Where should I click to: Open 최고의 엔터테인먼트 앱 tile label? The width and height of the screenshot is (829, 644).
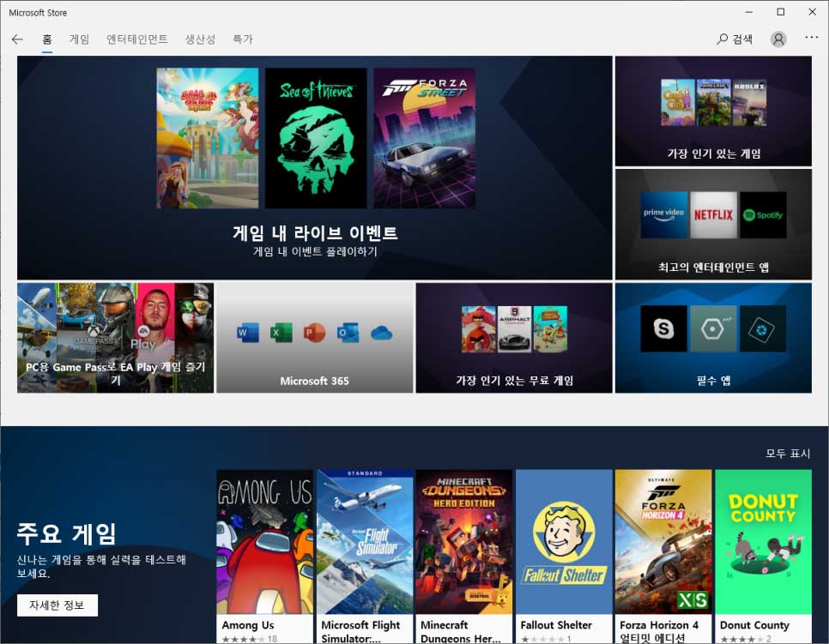713,268
